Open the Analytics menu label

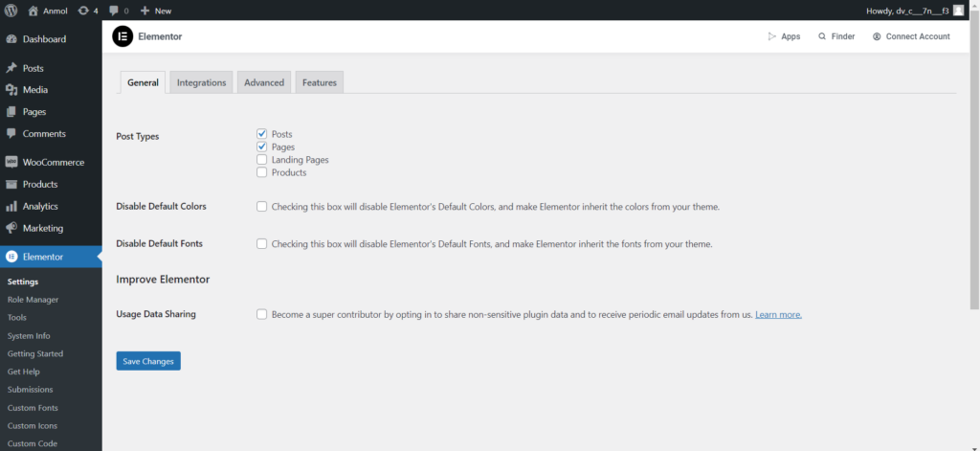point(40,207)
